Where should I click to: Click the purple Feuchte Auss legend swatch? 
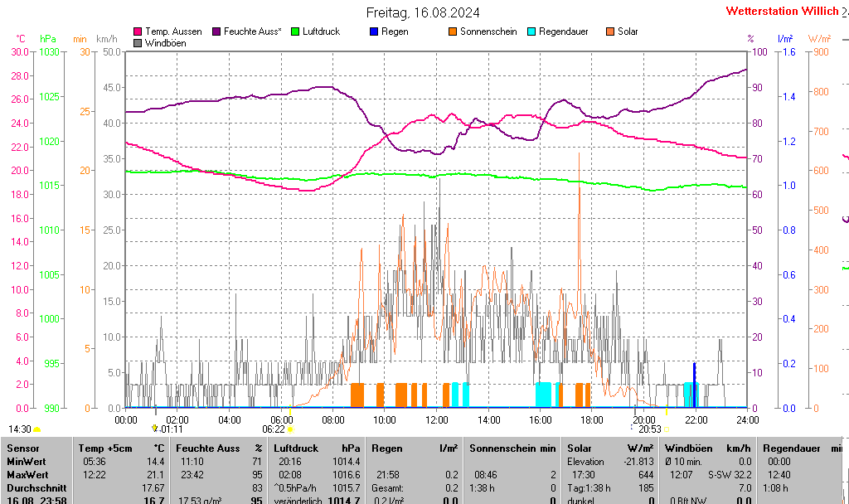217,31
